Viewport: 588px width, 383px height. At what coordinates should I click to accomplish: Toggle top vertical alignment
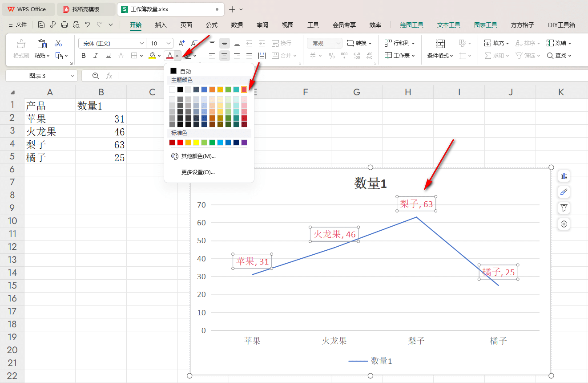pos(212,43)
